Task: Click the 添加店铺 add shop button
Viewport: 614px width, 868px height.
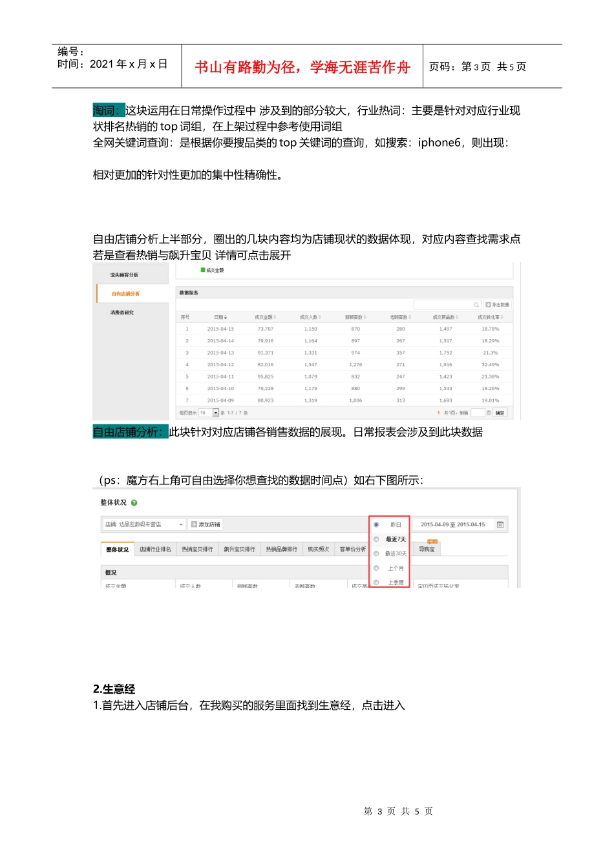Action: point(206,524)
